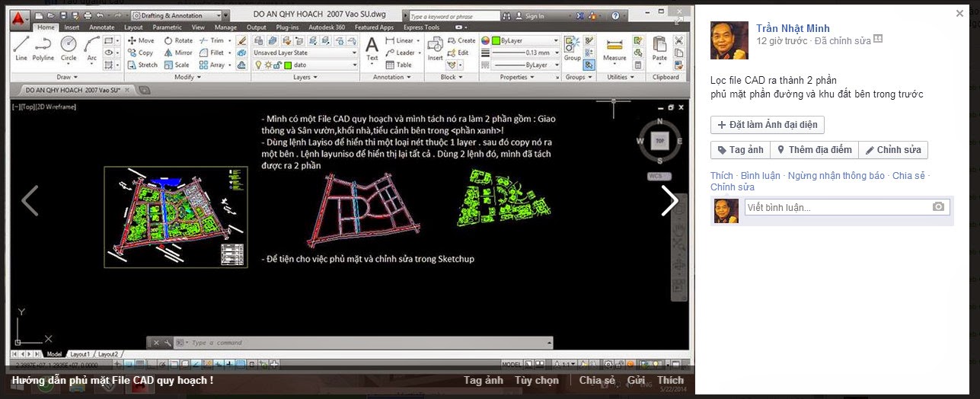Click the Đặt làm Ảnh đại diện button
Viewport: 980px width, 399px height.
(x=768, y=125)
